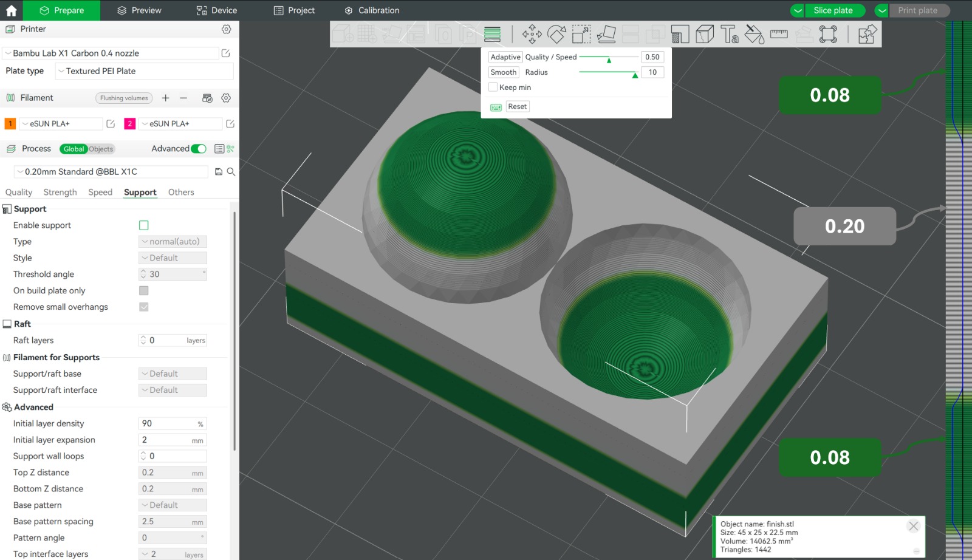Select the Rotate tool
The image size is (972, 560).
(556, 35)
